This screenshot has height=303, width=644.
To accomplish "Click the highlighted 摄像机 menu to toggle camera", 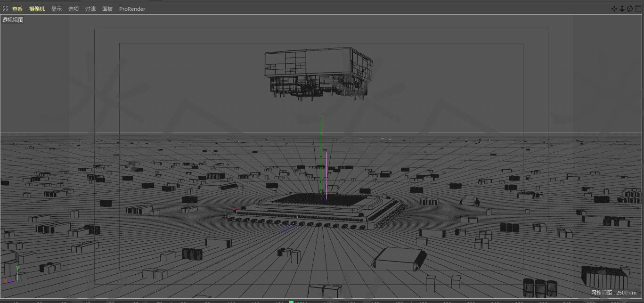I will 36,8.
